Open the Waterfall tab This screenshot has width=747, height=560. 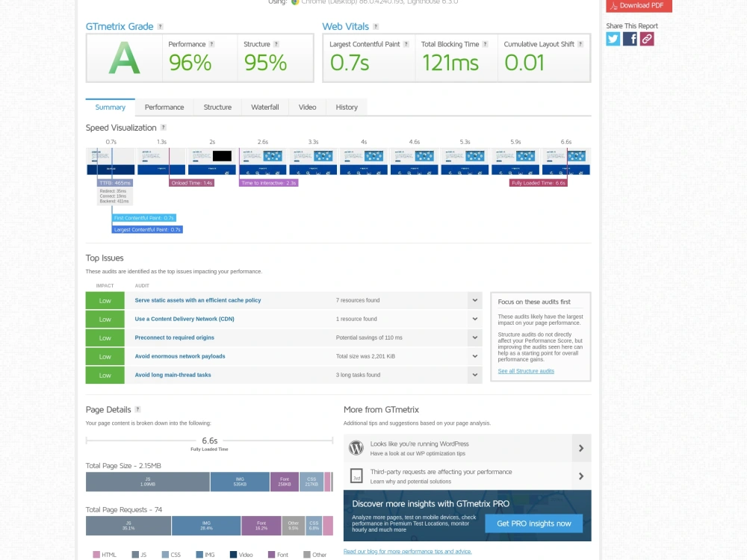coord(265,107)
